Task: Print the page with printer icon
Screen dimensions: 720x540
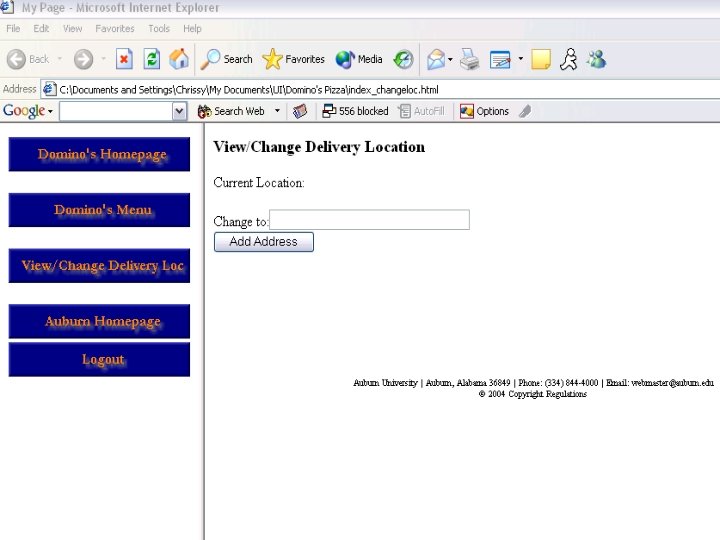Action: tap(470, 59)
